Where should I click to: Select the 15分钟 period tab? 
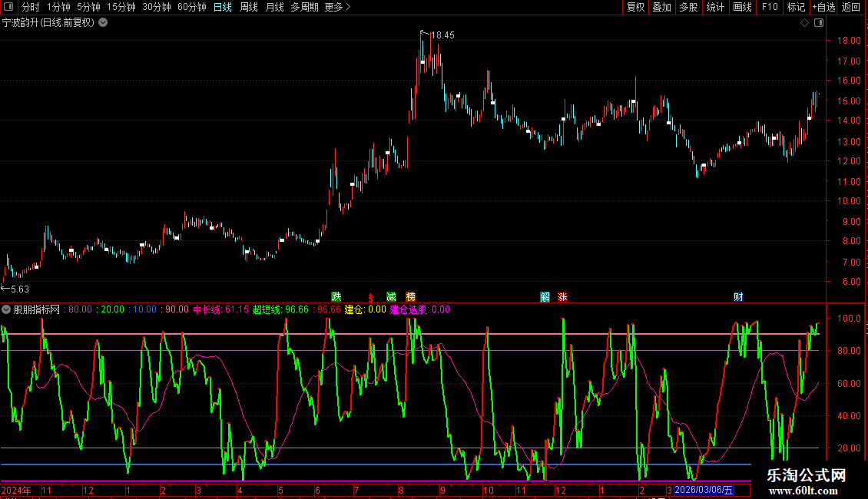121,7
